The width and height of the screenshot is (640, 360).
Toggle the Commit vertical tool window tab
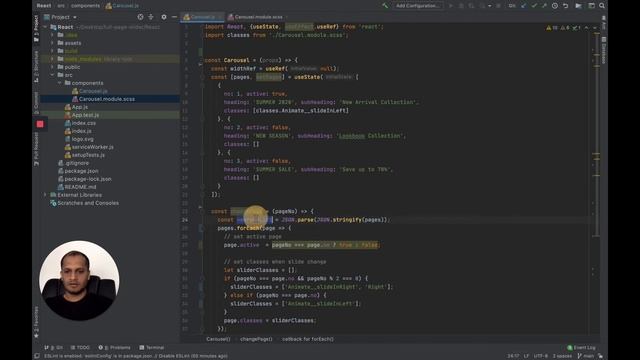[36, 102]
